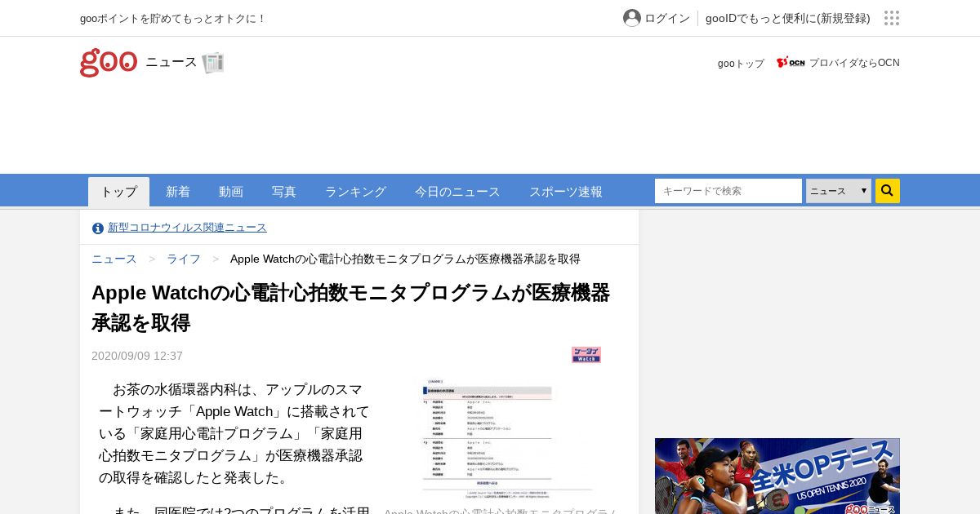Click the keyword search input field
980x514 pixels.
tap(728, 191)
